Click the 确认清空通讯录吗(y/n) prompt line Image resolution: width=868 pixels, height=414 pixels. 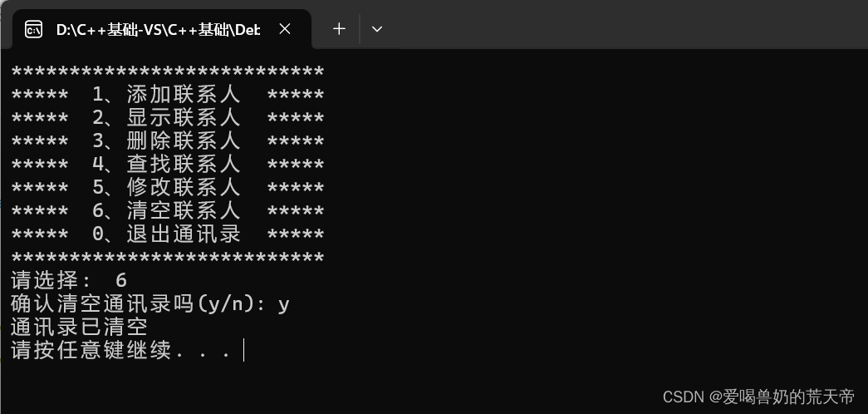tap(150, 304)
